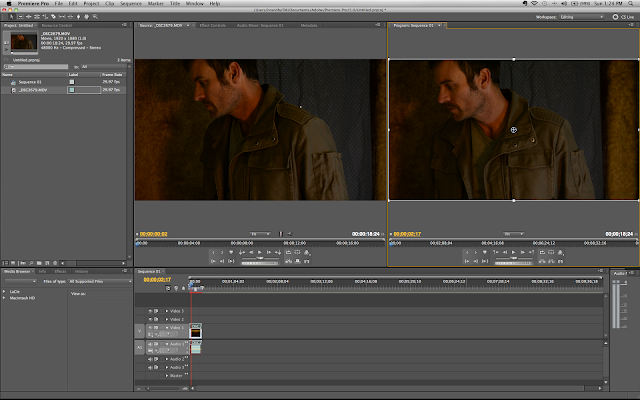The height and width of the screenshot is (400, 640).
Task: Collapse the Video 1 track
Action: point(167,328)
